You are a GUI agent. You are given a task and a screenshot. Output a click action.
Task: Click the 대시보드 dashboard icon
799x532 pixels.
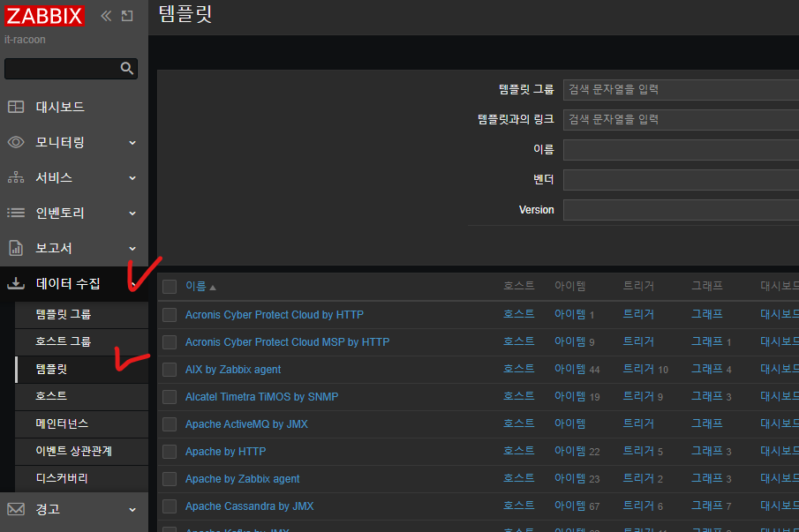(x=16, y=107)
